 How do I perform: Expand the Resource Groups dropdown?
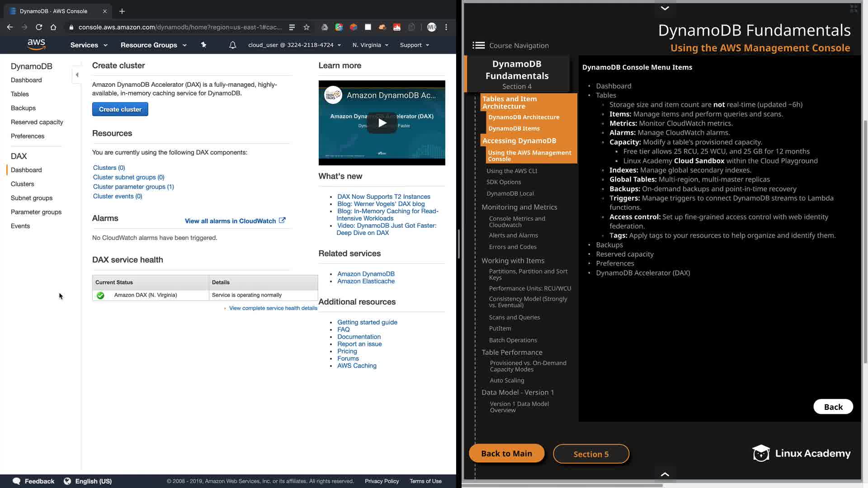click(x=153, y=45)
